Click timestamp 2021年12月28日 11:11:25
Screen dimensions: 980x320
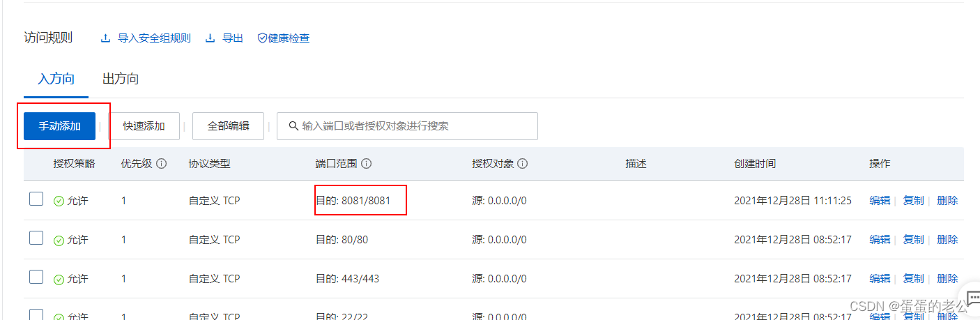tap(793, 201)
